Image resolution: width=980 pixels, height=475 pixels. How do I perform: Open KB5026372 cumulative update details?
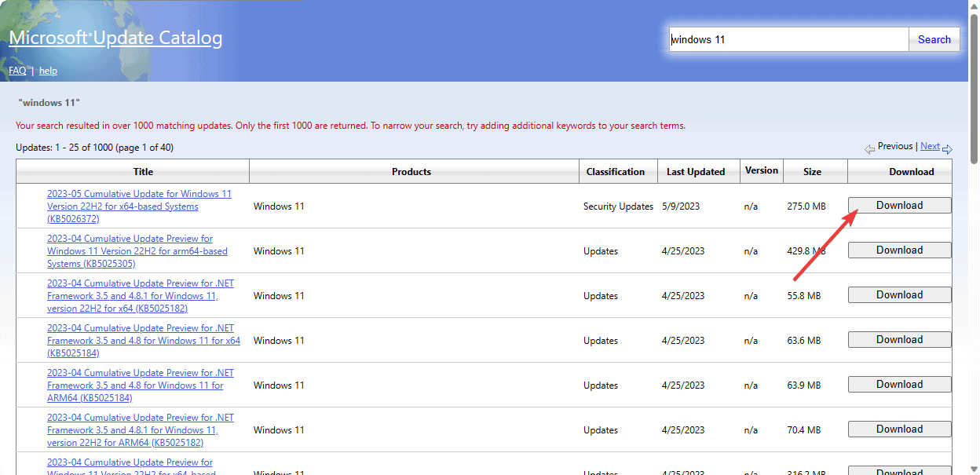click(139, 206)
